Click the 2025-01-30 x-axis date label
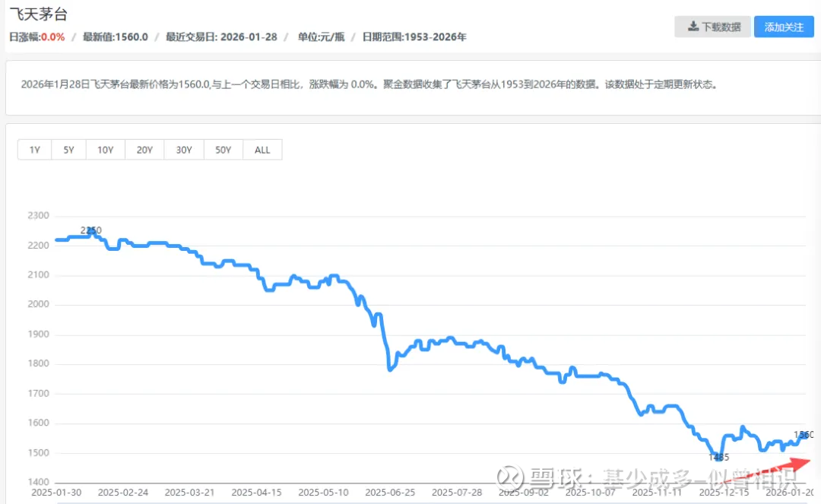Image resolution: width=821 pixels, height=504 pixels. coord(56,493)
